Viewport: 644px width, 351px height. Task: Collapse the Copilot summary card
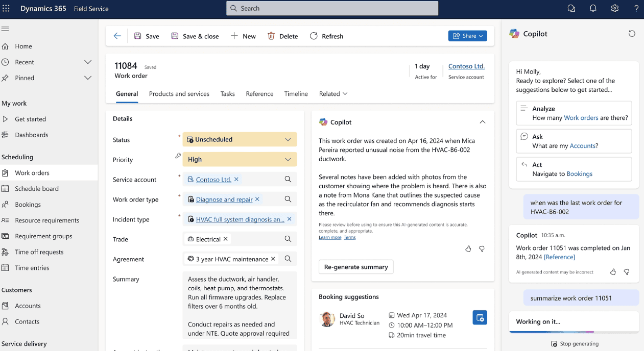(483, 122)
